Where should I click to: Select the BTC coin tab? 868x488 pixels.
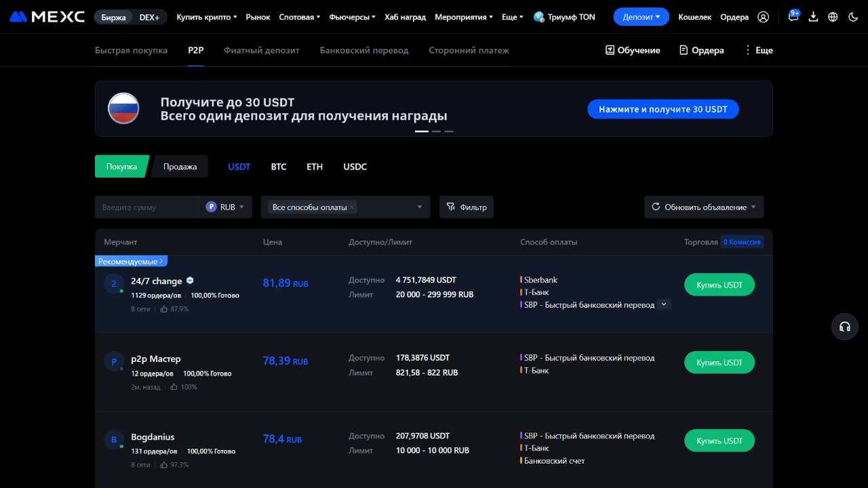pyautogui.click(x=279, y=167)
